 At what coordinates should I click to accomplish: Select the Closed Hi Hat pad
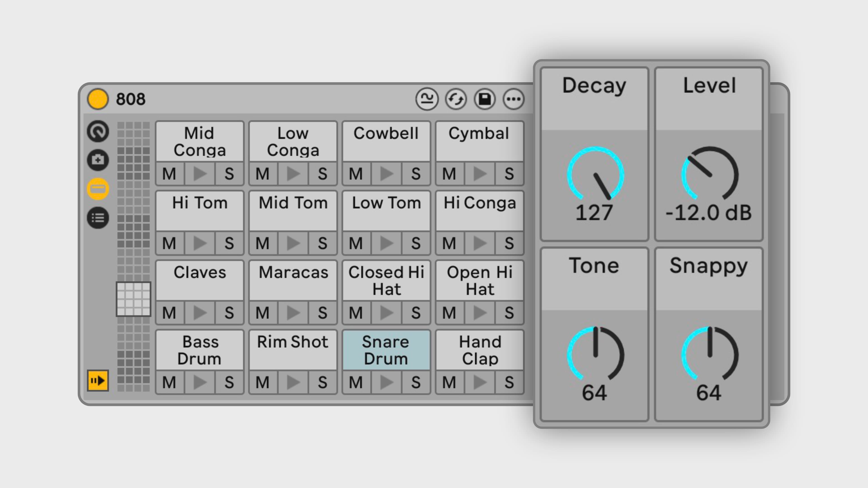(386, 281)
